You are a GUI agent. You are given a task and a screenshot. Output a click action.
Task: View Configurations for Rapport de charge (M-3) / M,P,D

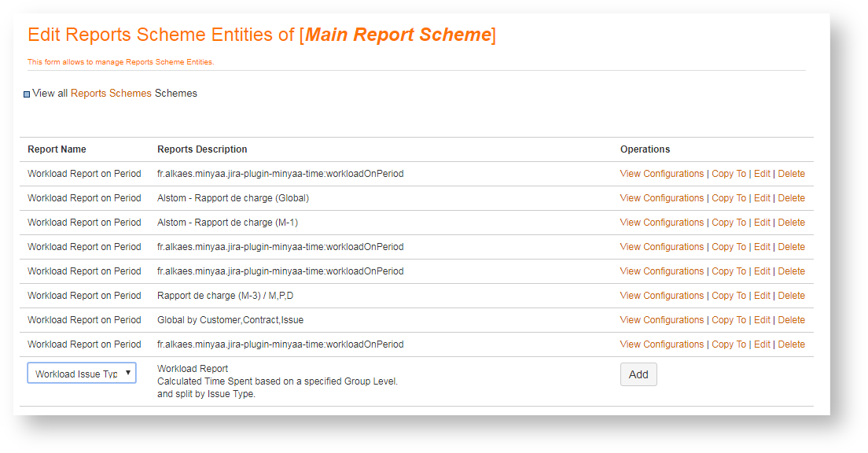(661, 296)
